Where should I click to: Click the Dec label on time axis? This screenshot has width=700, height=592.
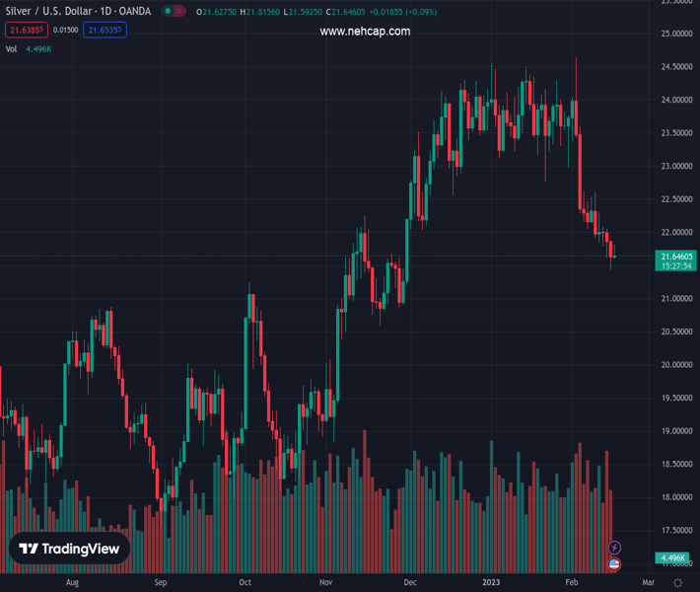point(409,583)
